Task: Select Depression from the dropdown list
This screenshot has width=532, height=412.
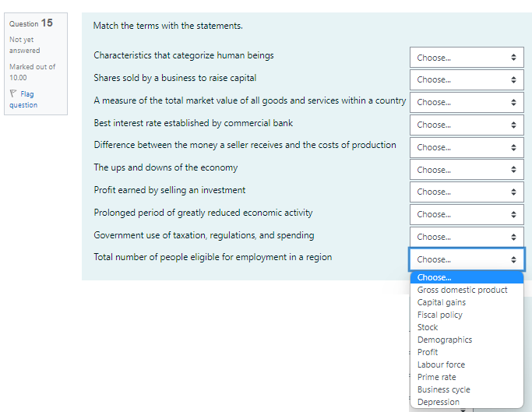Action: point(467,402)
